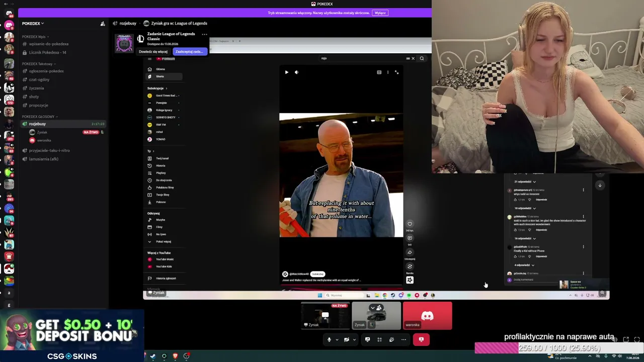
Task: Remix the Short icon
Action: click(x=410, y=266)
